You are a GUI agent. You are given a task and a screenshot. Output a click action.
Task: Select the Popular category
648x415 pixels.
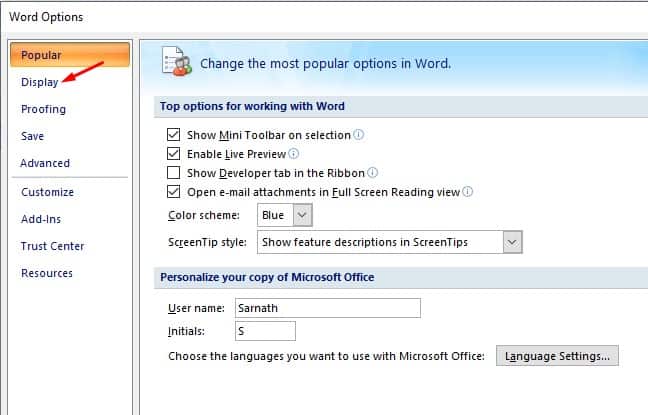click(x=70, y=55)
